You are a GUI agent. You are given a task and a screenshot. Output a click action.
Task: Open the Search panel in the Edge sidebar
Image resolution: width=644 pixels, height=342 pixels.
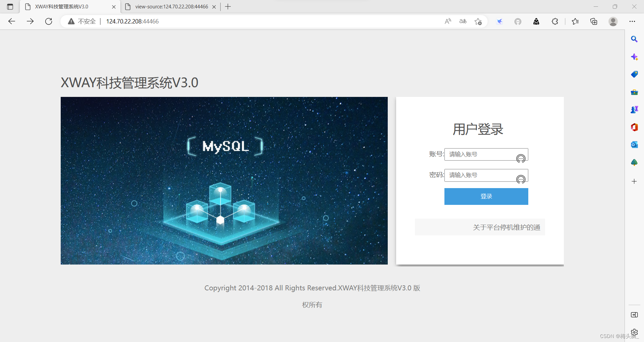click(634, 39)
